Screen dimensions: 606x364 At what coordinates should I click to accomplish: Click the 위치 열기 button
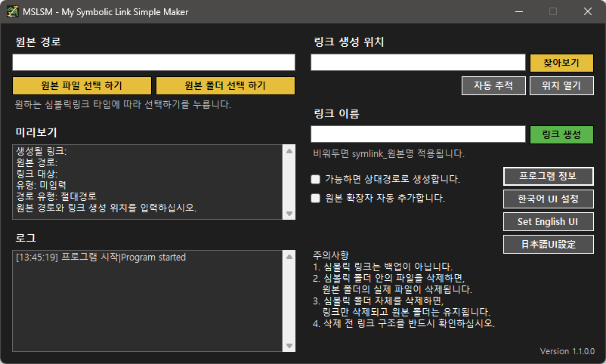561,85
